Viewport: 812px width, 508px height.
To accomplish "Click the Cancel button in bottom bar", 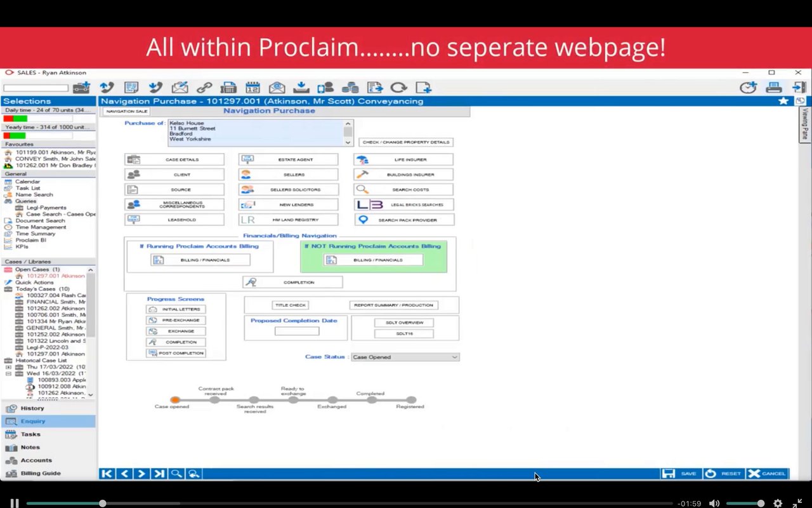I will (766, 474).
